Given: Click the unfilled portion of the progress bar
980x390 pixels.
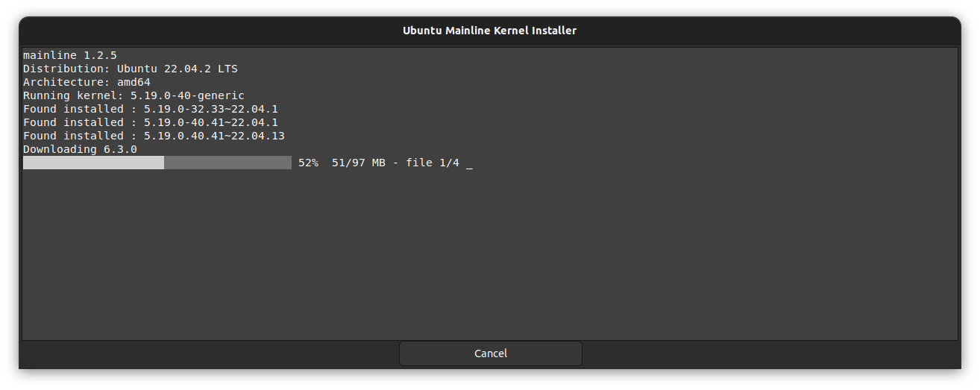Looking at the screenshot, I should click(227, 163).
